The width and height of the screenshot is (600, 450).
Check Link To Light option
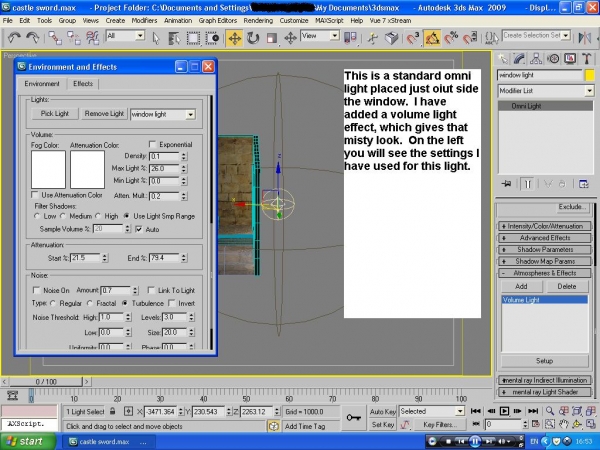(151, 290)
